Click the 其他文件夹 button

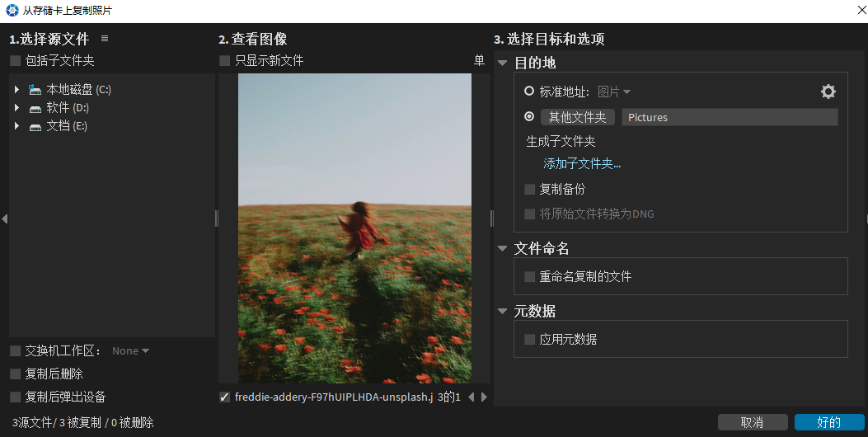578,117
